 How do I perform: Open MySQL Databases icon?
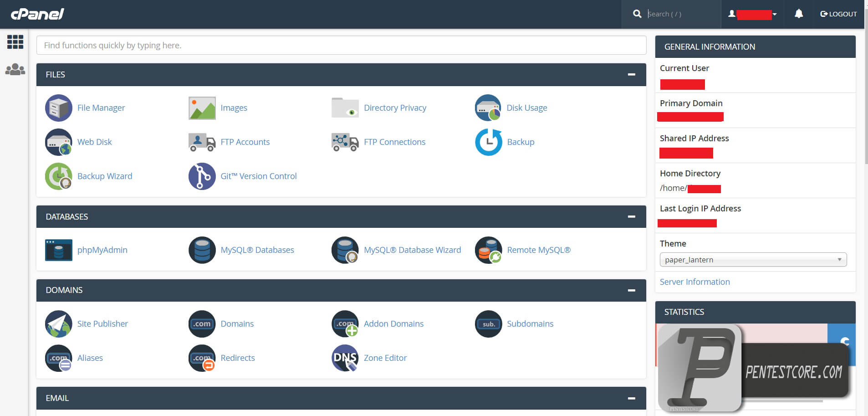(x=202, y=250)
